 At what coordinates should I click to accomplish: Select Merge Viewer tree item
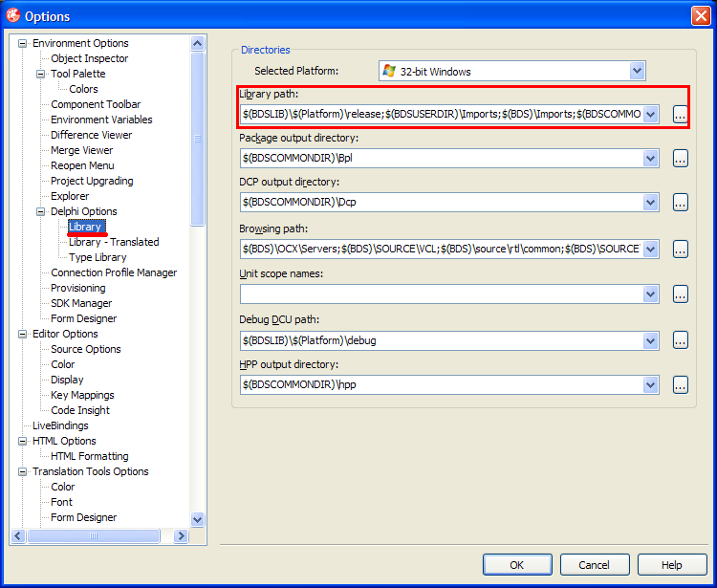pyautogui.click(x=82, y=150)
